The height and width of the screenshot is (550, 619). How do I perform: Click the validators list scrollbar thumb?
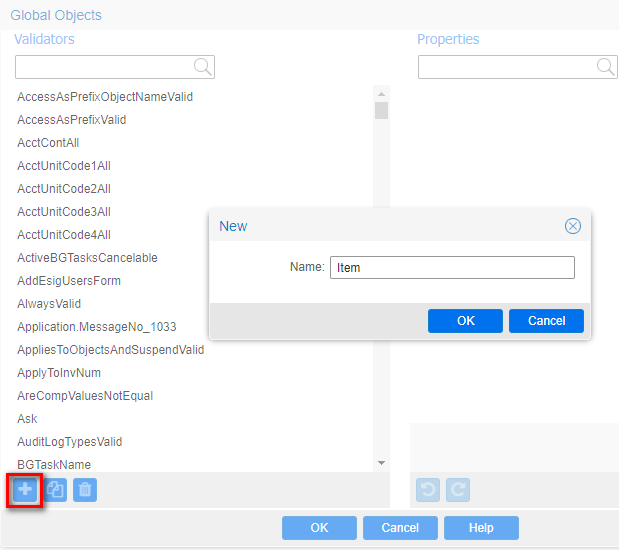381,110
